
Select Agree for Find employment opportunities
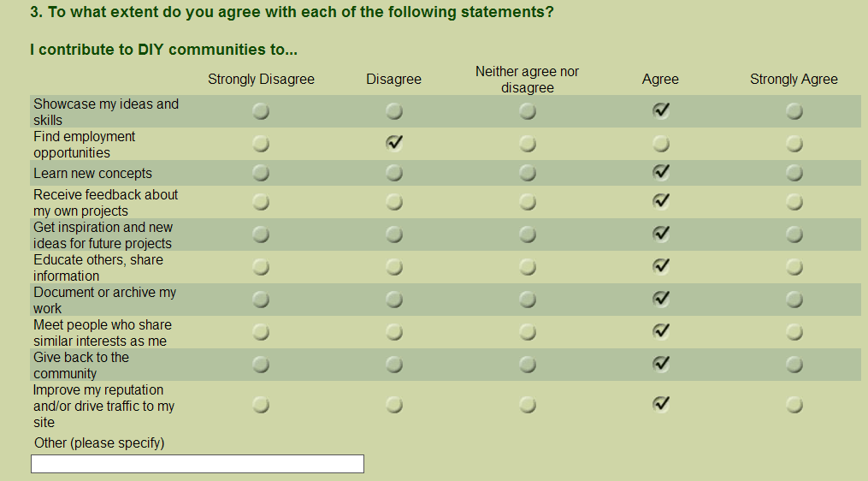tap(660, 144)
